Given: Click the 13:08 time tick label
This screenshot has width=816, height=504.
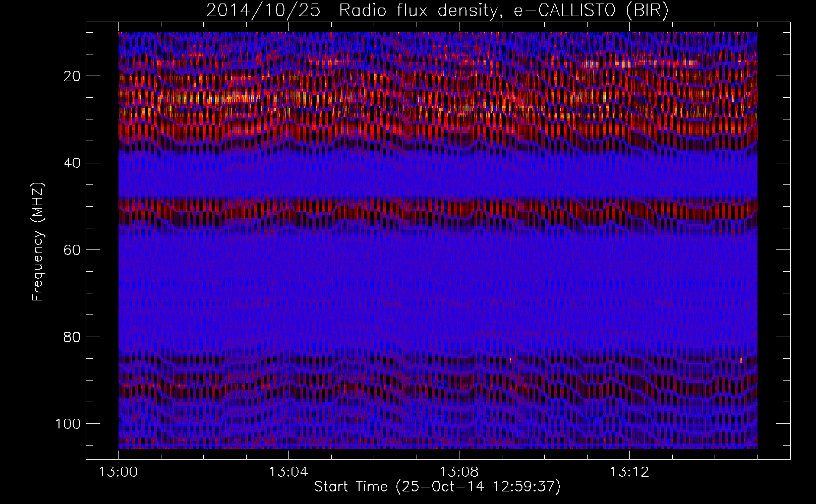Looking at the screenshot, I should pyautogui.click(x=459, y=472).
